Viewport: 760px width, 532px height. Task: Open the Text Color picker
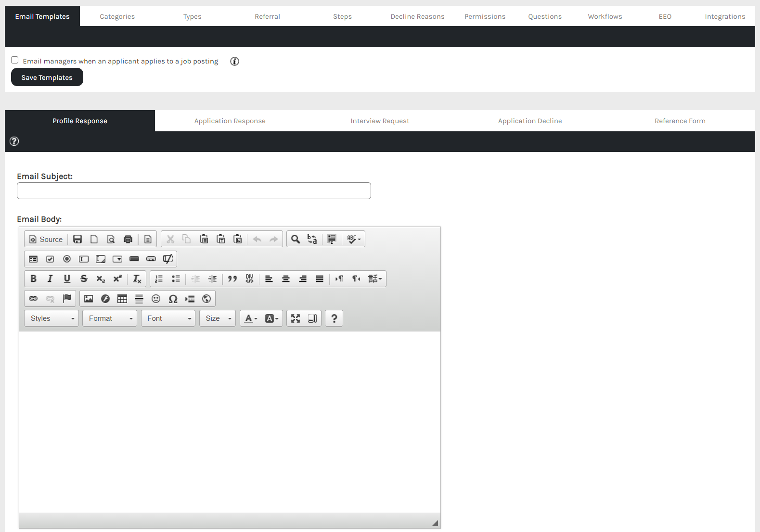point(251,318)
